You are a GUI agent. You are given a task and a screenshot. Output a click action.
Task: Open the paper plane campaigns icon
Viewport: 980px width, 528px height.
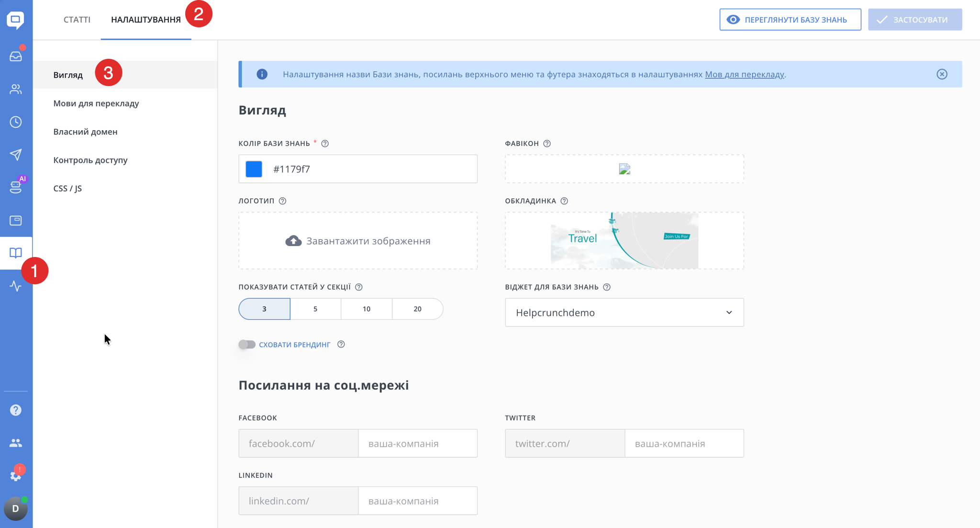pyautogui.click(x=16, y=155)
